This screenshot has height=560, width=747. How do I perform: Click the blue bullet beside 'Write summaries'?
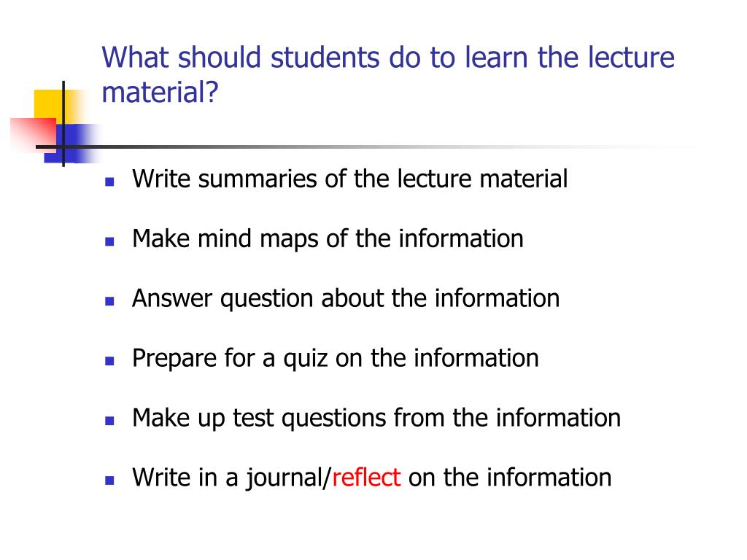coord(109,182)
